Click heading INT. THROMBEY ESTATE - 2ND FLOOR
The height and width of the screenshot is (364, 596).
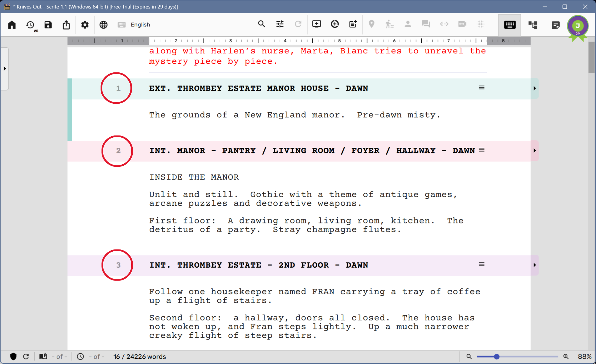tap(259, 265)
